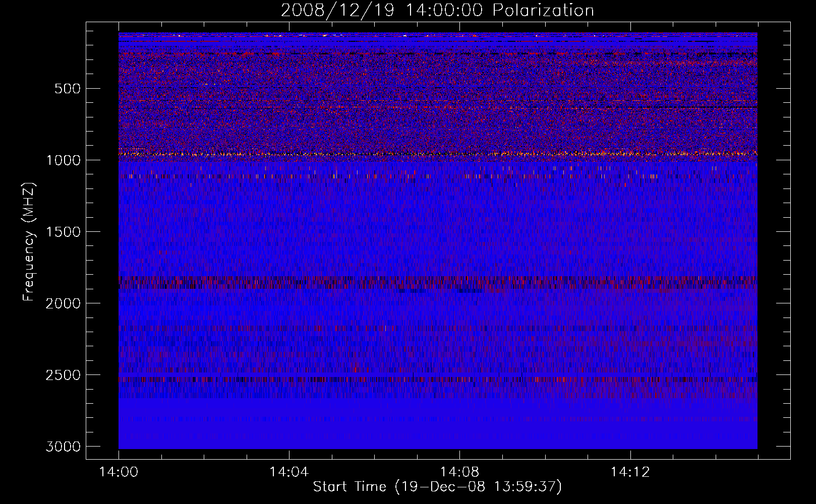Click the 14:12 time tick label
Viewport: 816px width, 504px height.
tap(630, 472)
